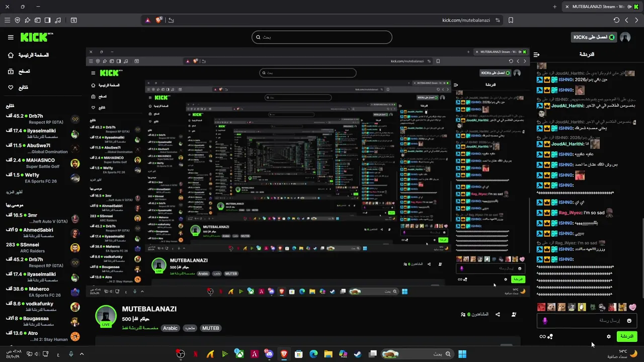The image size is (644, 362).
Task: Click Rag_iNyez username in chat
Action: click(x=570, y=213)
